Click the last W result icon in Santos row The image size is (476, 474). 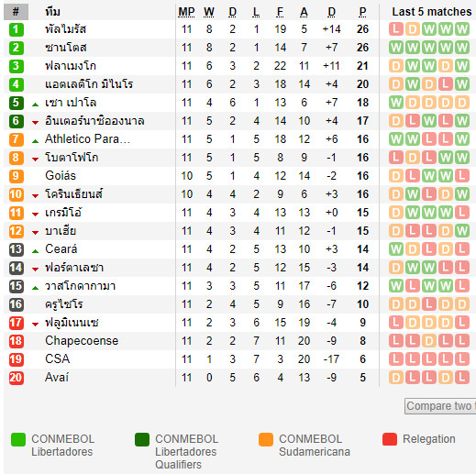pyautogui.click(x=462, y=48)
